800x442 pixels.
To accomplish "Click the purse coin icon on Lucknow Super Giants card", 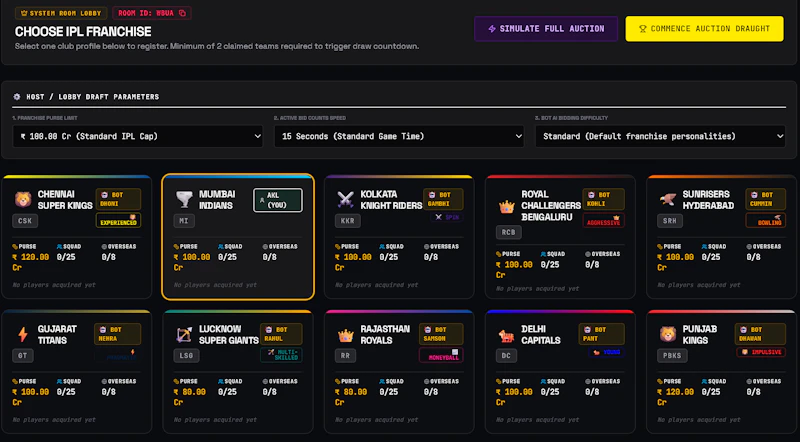I will coord(176,381).
